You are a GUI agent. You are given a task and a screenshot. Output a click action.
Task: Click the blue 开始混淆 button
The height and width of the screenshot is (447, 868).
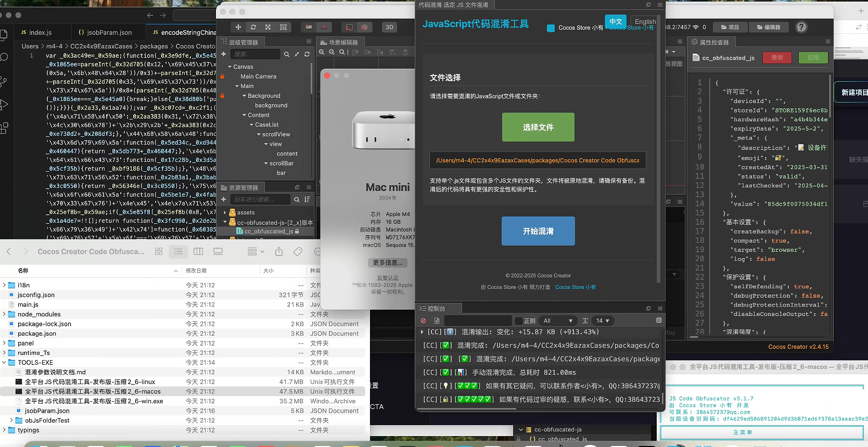[538, 231]
